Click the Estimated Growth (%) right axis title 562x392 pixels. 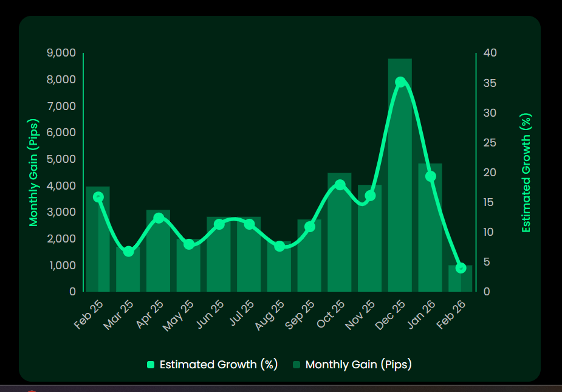526,172
